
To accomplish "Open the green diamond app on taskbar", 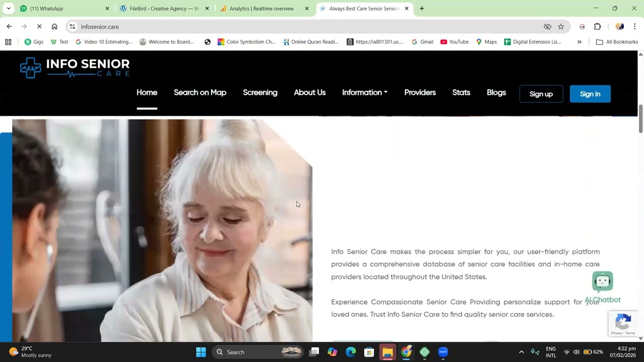I will point(425,352).
